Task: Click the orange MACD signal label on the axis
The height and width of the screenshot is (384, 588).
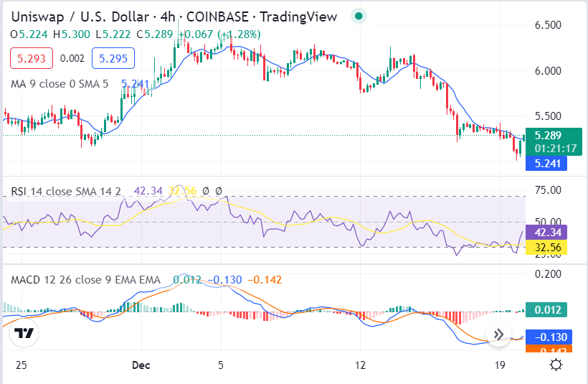Action: 549,349
